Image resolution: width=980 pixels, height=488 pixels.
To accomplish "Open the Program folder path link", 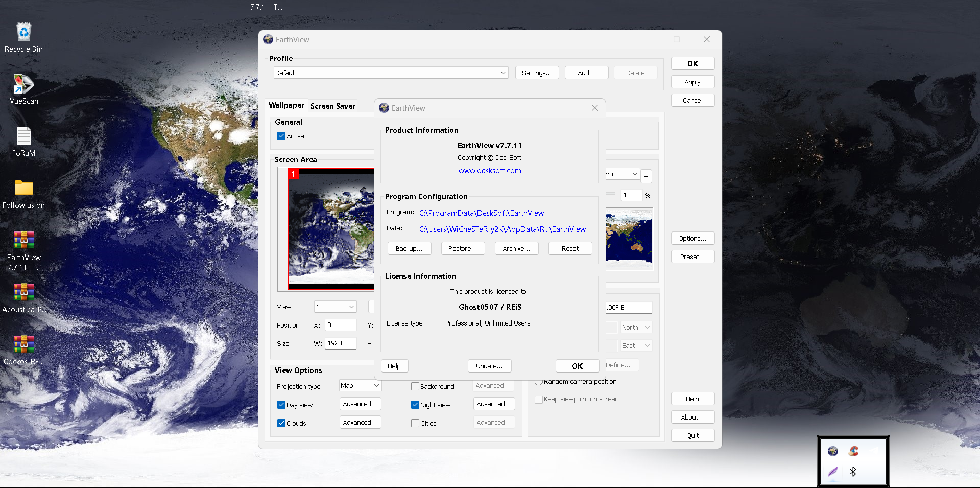I will tap(482, 213).
